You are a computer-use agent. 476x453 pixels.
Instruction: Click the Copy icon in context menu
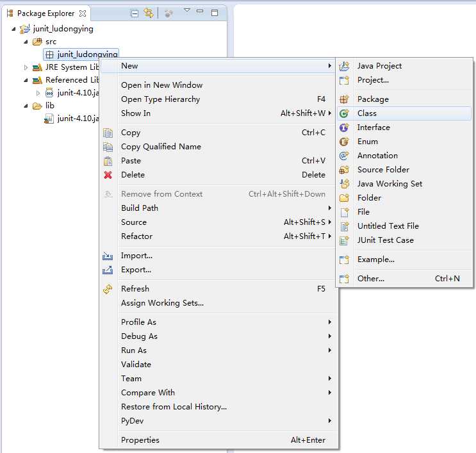[108, 133]
